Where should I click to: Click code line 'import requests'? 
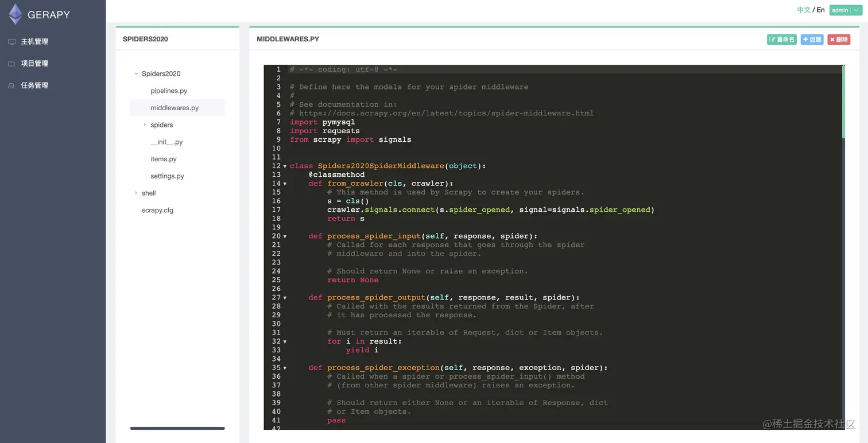[325, 131]
